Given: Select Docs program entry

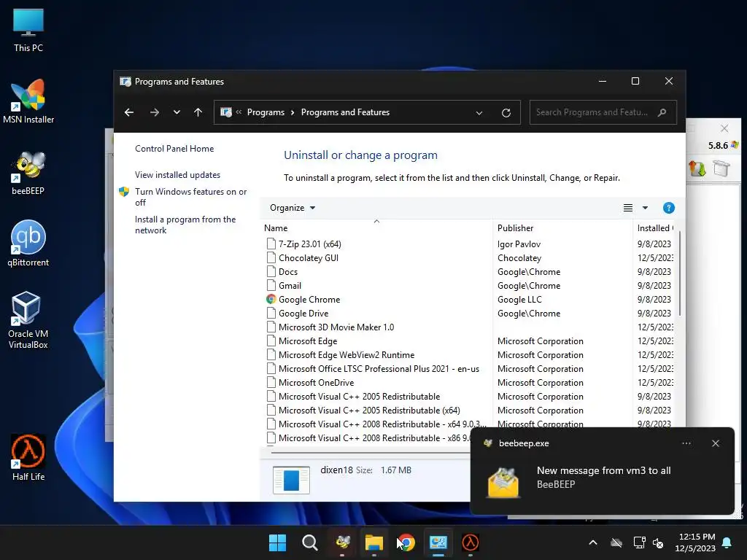Looking at the screenshot, I should 287,271.
